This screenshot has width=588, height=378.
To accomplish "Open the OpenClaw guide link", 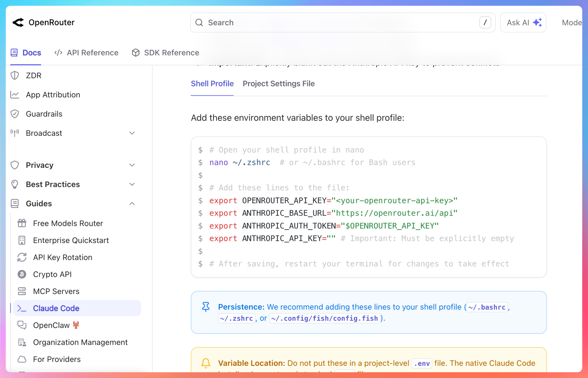I will 51,325.
